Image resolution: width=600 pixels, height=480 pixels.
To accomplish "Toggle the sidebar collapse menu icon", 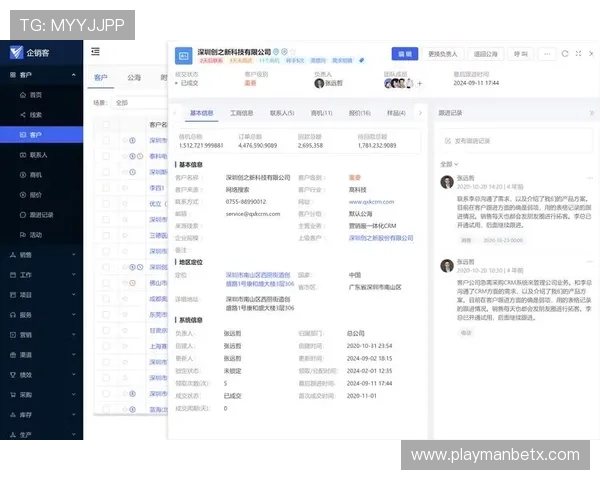I will click(x=95, y=51).
